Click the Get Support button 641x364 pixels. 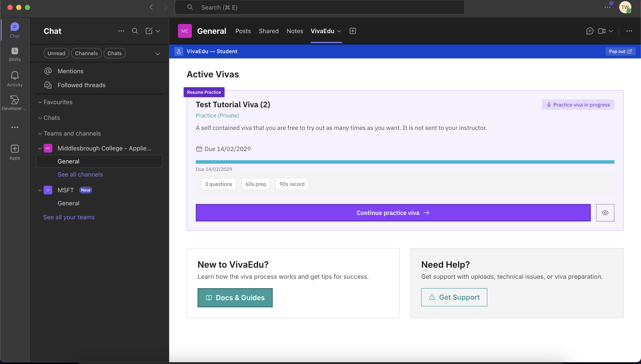point(454,297)
